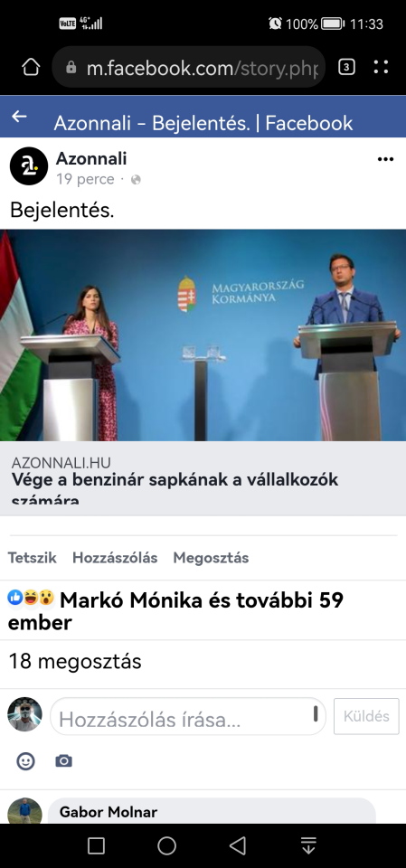The width and height of the screenshot is (406, 868).
Task: Click the globe public-audience icon
Action: point(137,179)
